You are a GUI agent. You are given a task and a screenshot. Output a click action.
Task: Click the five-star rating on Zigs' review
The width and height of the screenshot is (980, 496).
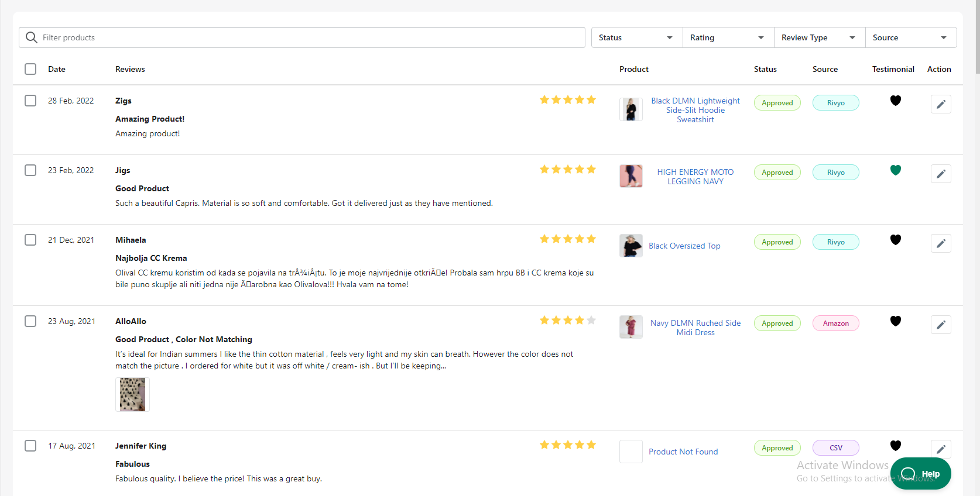pos(567,99)
